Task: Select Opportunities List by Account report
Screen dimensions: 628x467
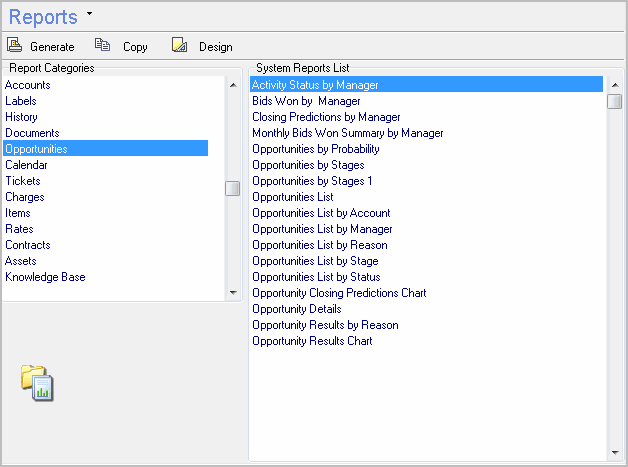Action: [321, 213]
